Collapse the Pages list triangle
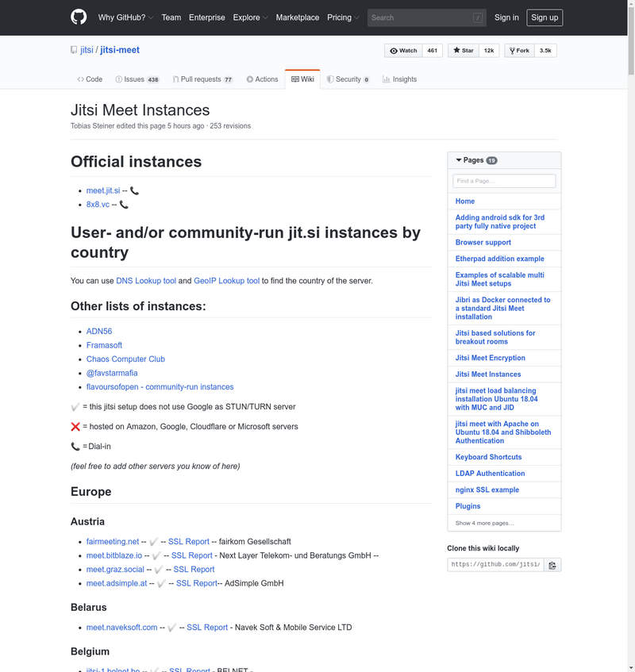This screenshot has height=672, width=635. [x=459, y=159]
